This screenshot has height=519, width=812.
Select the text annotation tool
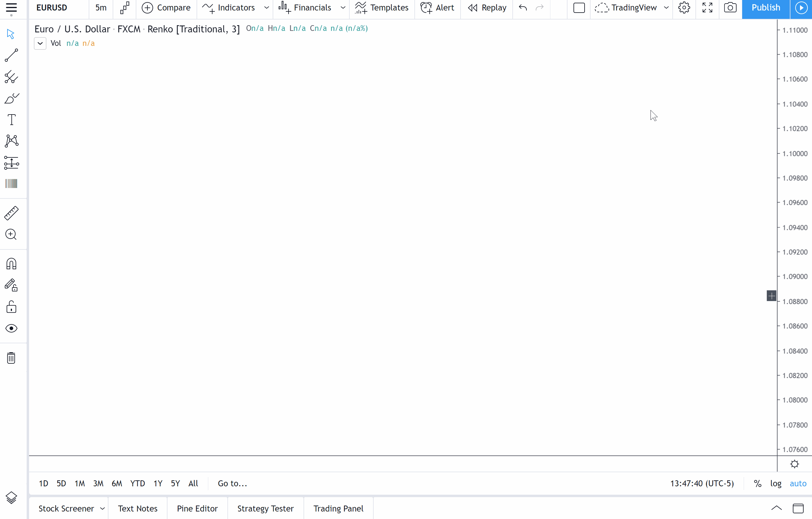[x=11, y=120]
